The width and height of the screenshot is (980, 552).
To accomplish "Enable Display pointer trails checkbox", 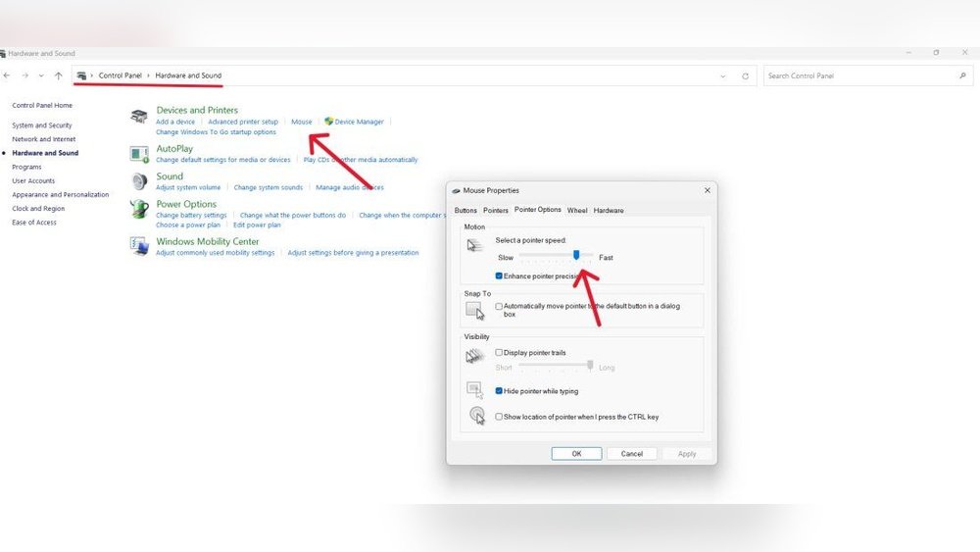I will coord(500,353).
